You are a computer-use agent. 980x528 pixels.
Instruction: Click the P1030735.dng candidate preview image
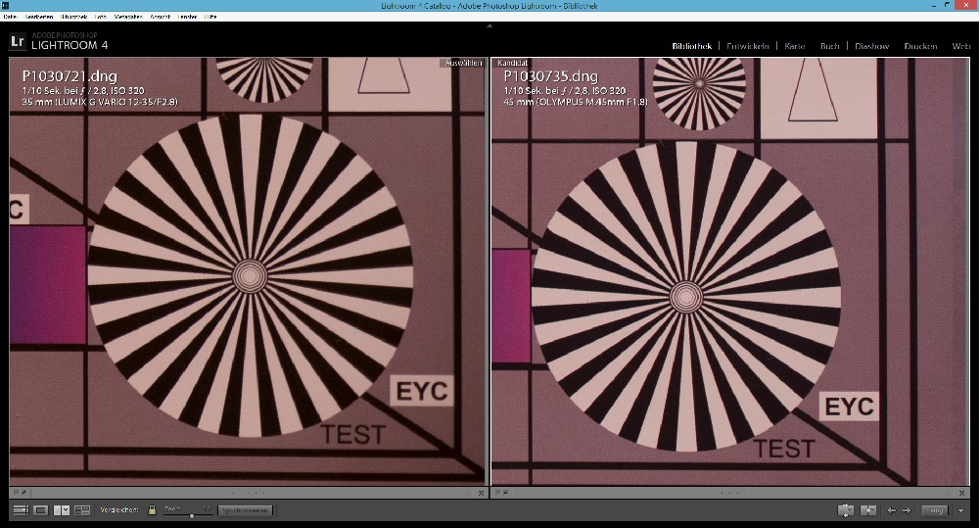pyautogui.click(x=730, y=272)
